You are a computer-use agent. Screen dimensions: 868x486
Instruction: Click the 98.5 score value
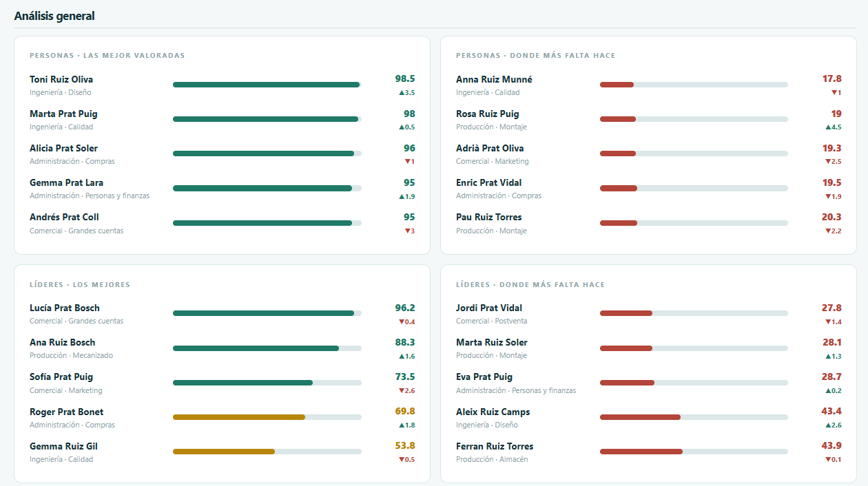pos(405,79)
